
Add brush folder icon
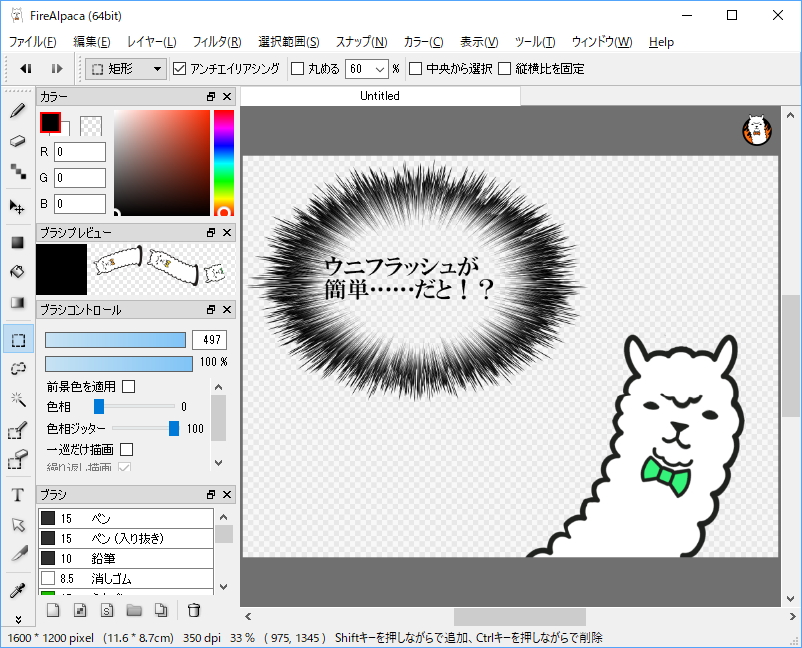[x=134, y=610]
